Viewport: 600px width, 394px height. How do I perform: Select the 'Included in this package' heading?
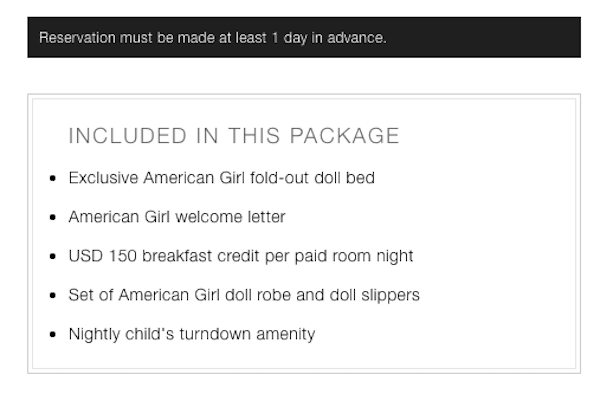pyautogui.click(x=234, y=136)
